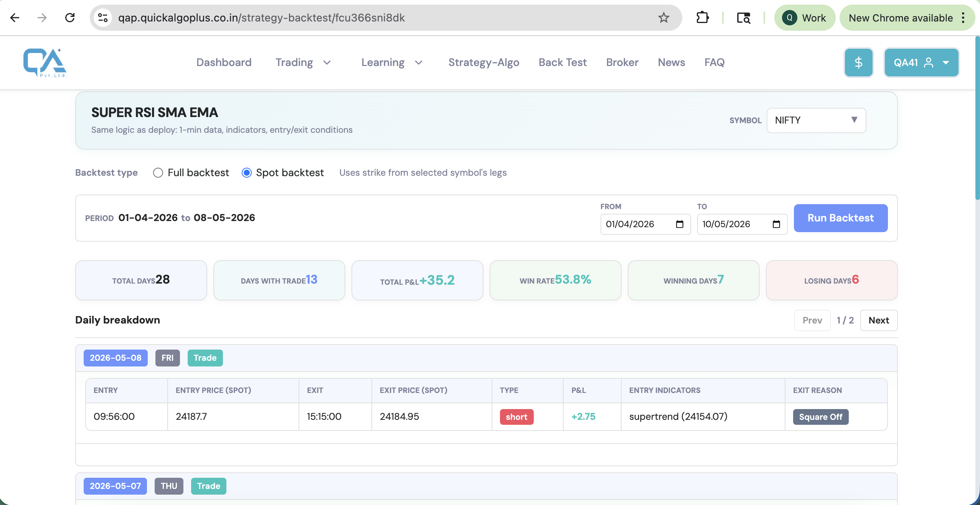Click the short type badge
This screenshot has height=505, width=980.
click(516, 417)
